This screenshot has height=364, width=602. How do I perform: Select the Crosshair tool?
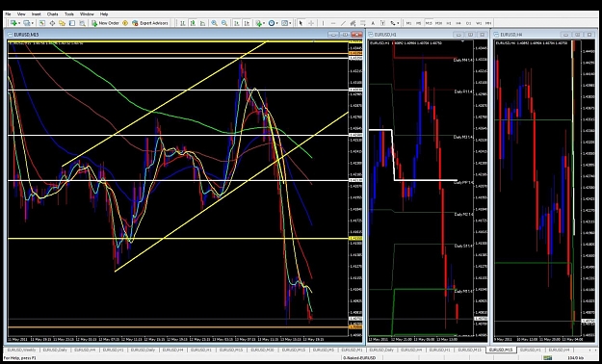tap(311, 23)
